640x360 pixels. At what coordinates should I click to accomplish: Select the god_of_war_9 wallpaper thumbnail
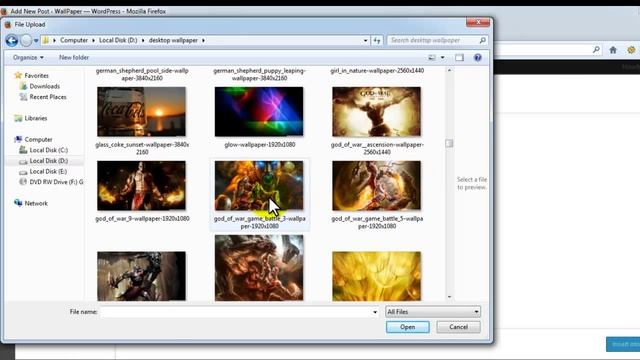point(141,185)
